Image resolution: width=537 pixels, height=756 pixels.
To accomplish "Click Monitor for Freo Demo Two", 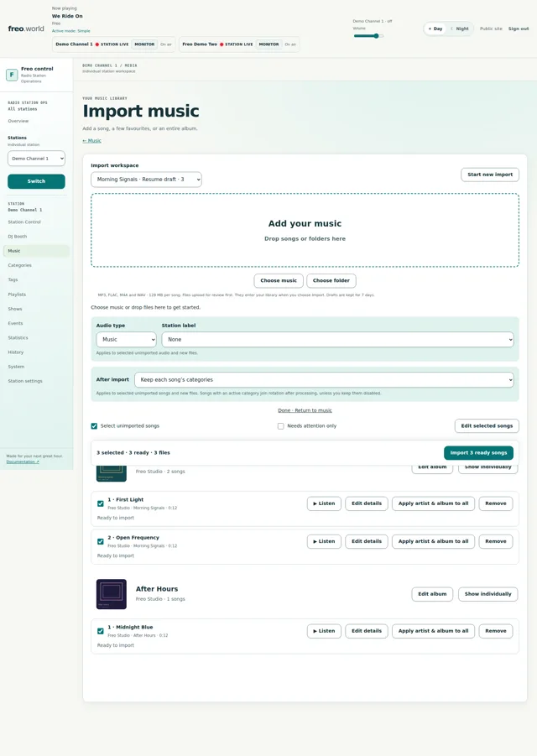I will [268, 44].
